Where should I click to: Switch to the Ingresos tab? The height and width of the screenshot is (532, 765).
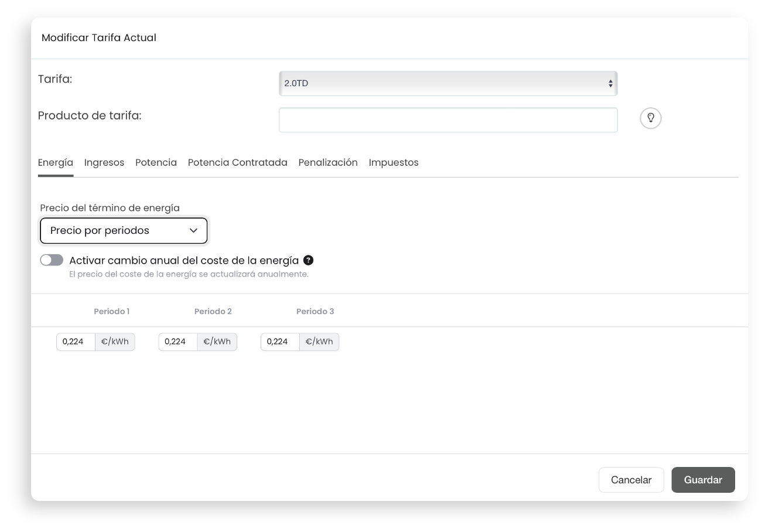click(104, 162)
